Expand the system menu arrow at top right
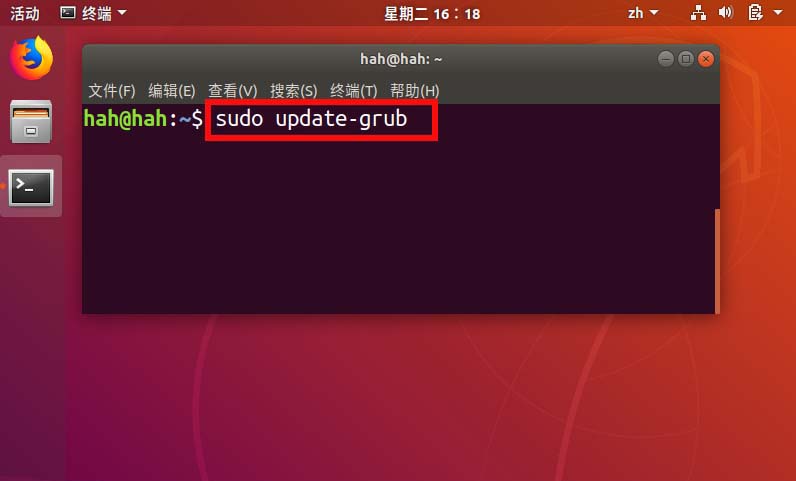This screenshot has width=796, height=481. coord(778,13)
